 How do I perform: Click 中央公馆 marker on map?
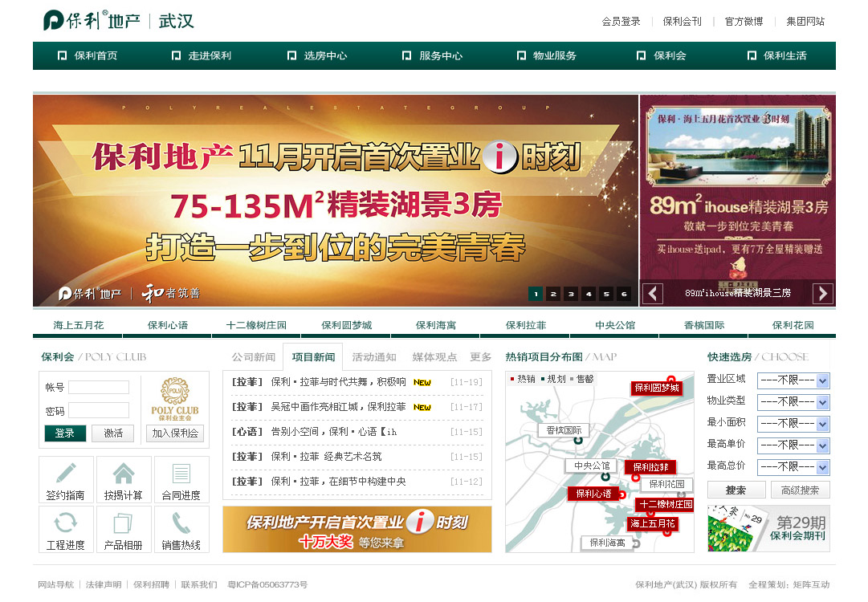point(592,466)
